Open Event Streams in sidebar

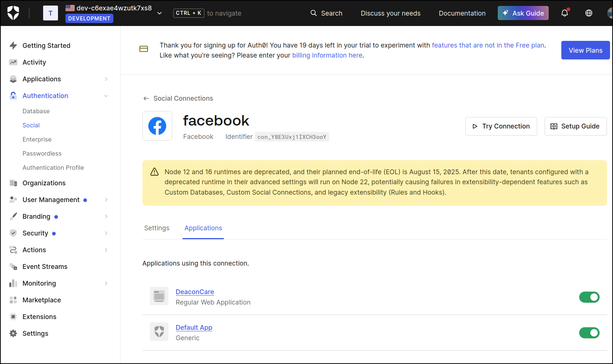click(45, 266)
